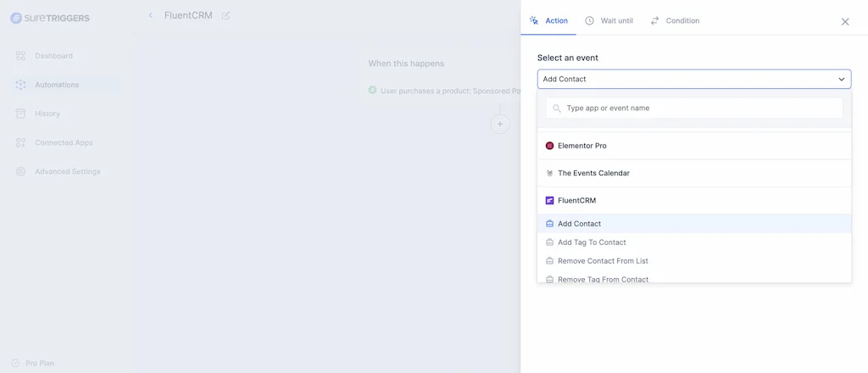Close the side panel
The image size is (868, 373).
click(845, 21)
